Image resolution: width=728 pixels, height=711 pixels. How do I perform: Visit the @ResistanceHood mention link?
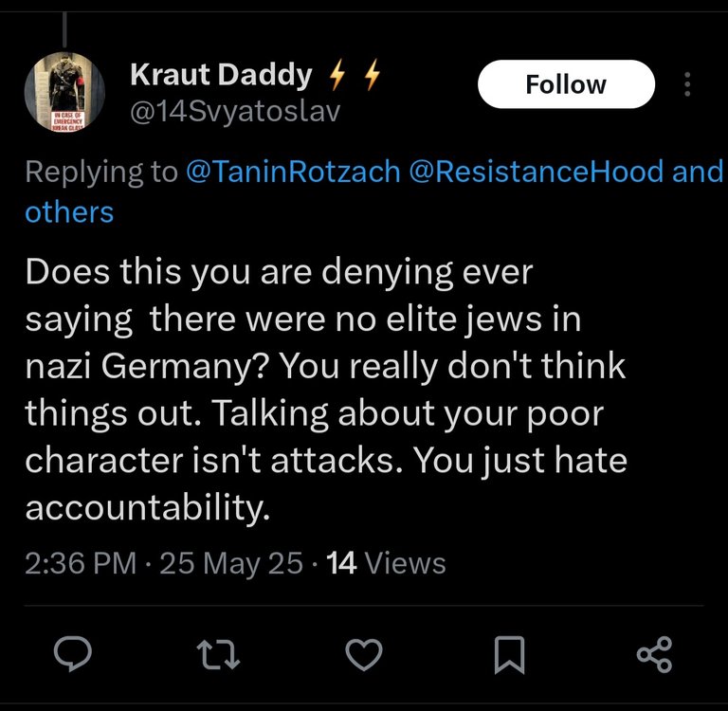tap(537, 171)
